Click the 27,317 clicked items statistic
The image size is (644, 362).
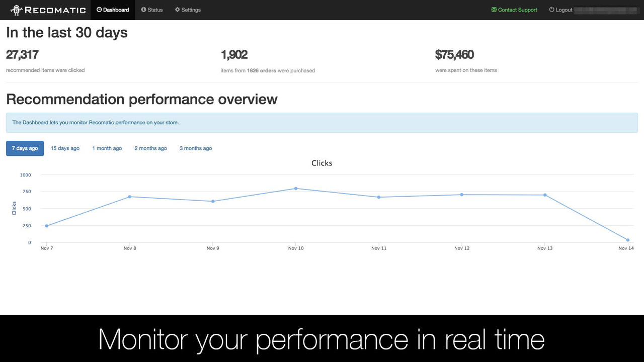tap(22, 55)
